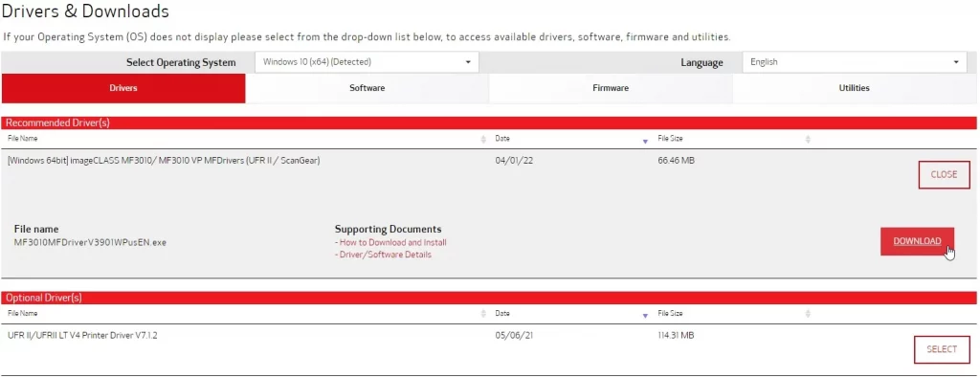980x378 pixels.
Task: Click the red DOWNLOAD button
Action: pyautogui.click(x=917, y=241)
